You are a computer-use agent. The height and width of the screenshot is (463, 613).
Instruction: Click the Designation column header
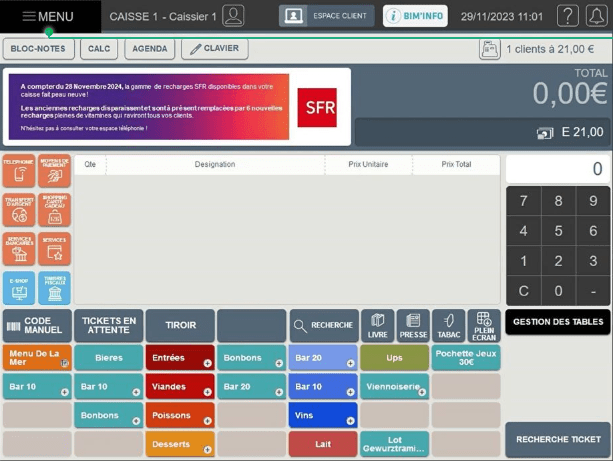click(x=215, y=164)
